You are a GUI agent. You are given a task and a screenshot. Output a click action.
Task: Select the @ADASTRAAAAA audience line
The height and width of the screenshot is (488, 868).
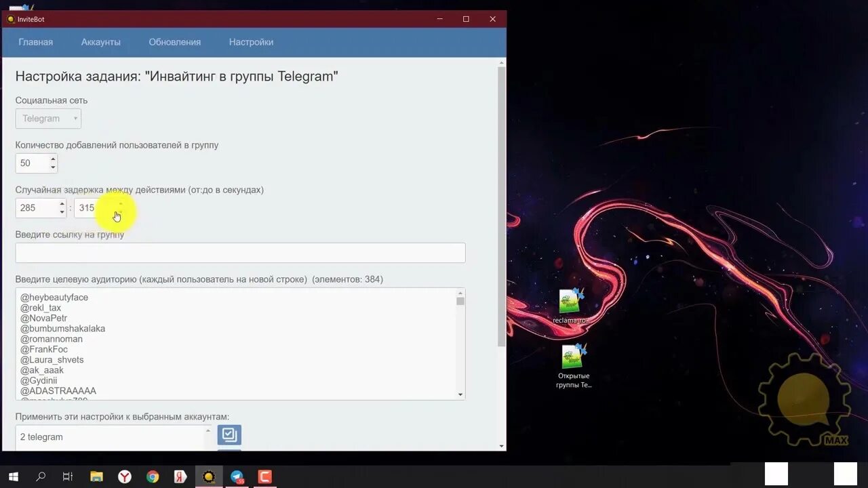(58, 391)
